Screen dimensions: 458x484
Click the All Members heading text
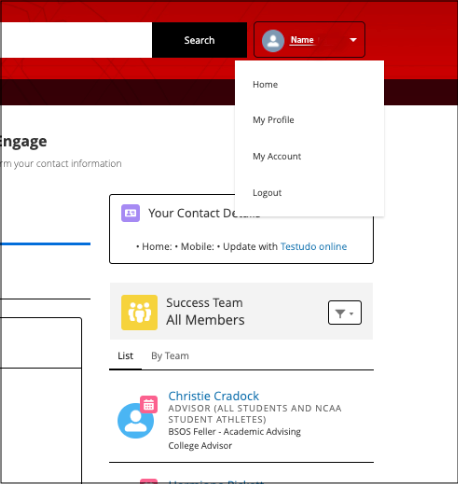(205, 320)
